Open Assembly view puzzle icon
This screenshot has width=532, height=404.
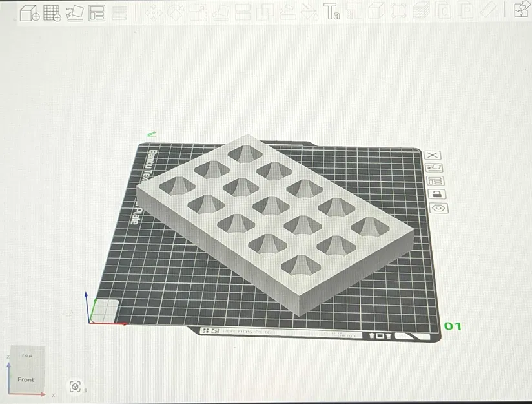pyautogui.click(x=521, y=10)
